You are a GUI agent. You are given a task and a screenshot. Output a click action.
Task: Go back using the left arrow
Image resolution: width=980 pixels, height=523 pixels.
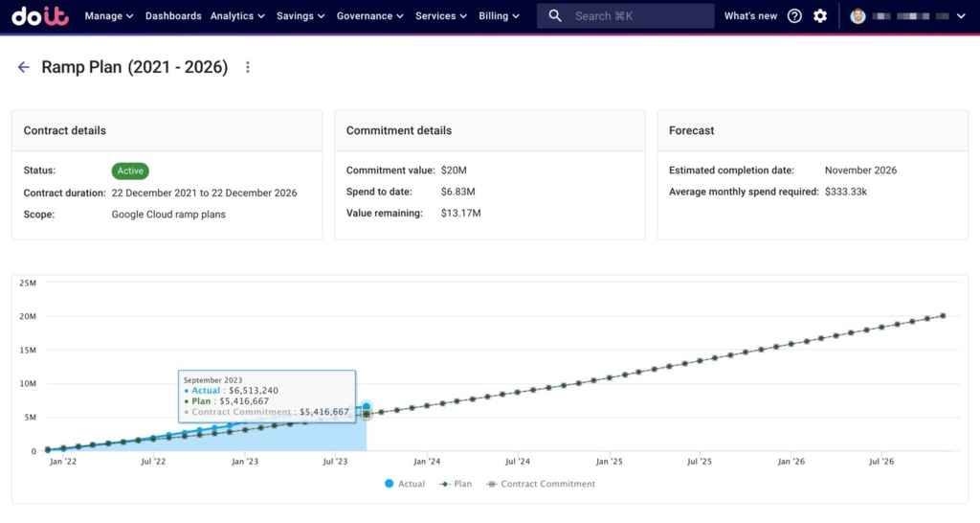24,67
